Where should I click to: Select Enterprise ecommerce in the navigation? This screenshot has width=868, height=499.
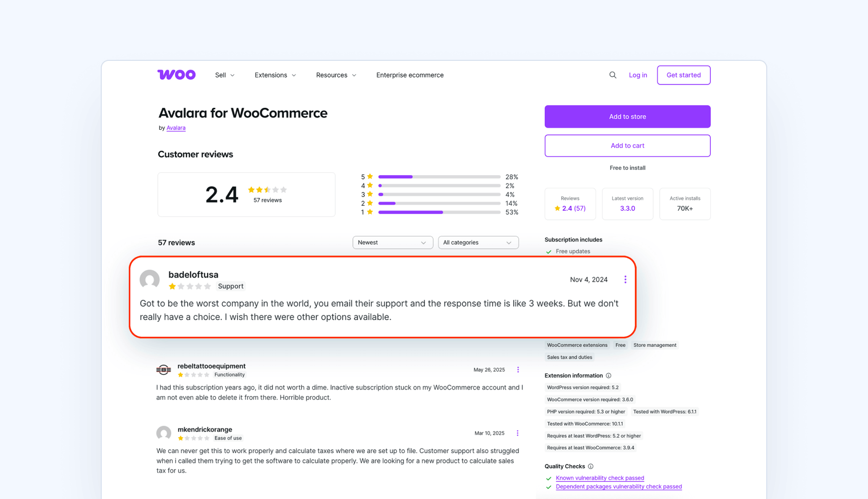tap(410, 75)
